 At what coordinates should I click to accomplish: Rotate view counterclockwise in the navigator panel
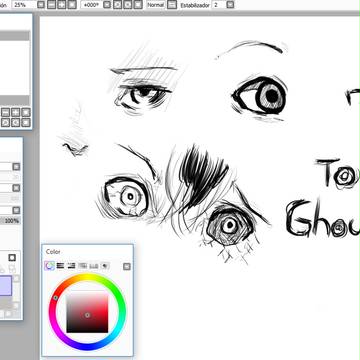tap(5, 122)
